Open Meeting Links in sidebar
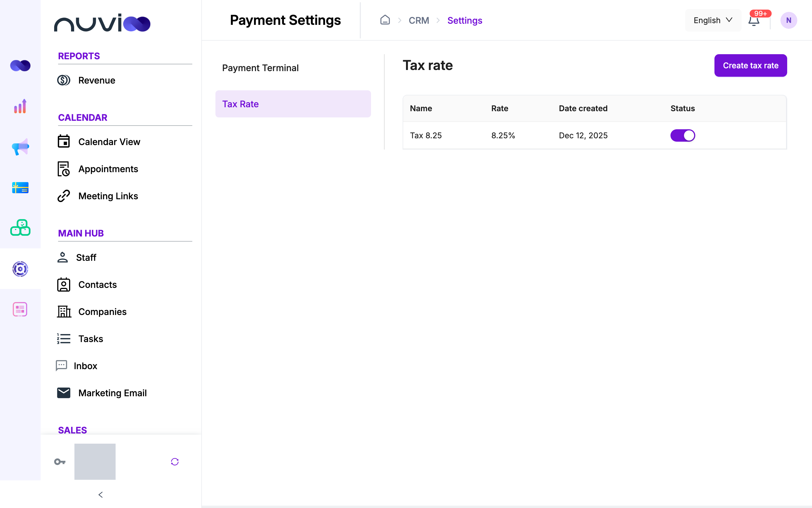812x508 pixels. (108, 196)
